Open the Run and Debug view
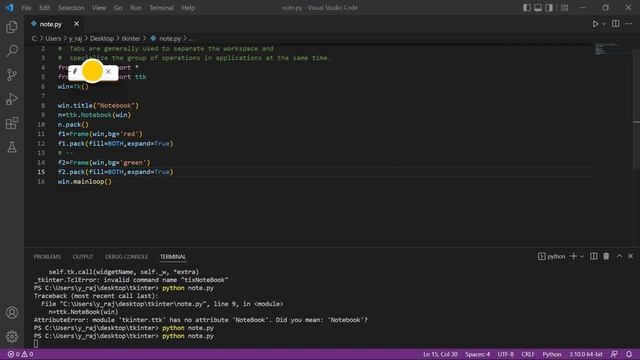640x360 pixels. point(12,99)
